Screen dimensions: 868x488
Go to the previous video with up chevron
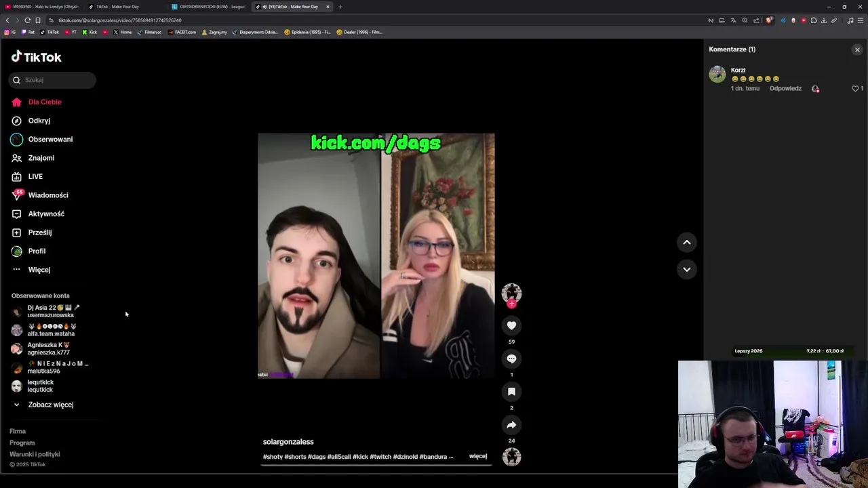click(x=686, y=242)
